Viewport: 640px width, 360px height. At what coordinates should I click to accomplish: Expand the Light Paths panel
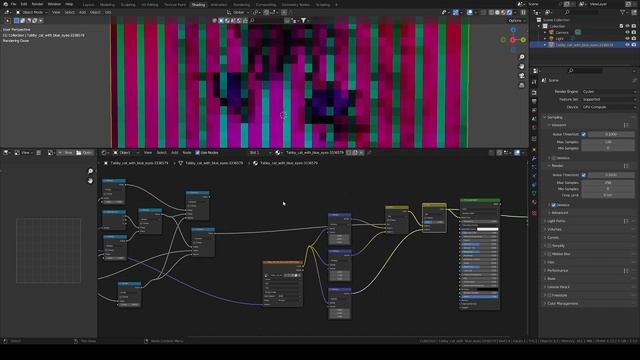point(556,221)
